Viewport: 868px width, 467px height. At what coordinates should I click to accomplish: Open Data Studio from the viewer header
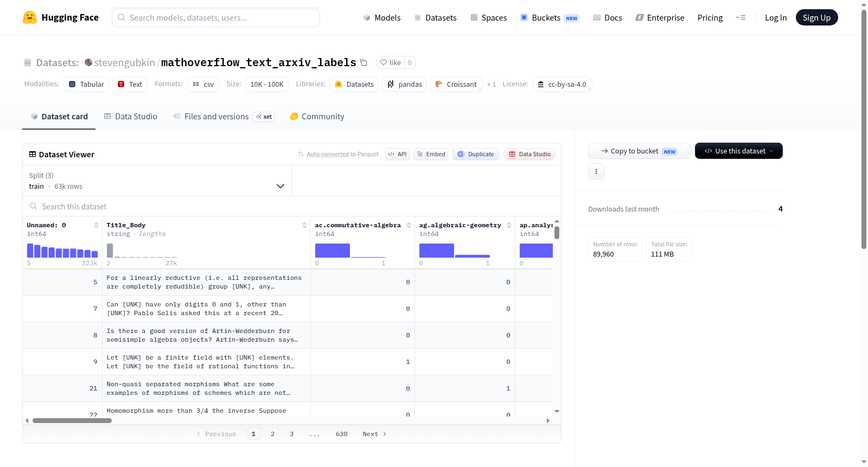coord(529,154)
